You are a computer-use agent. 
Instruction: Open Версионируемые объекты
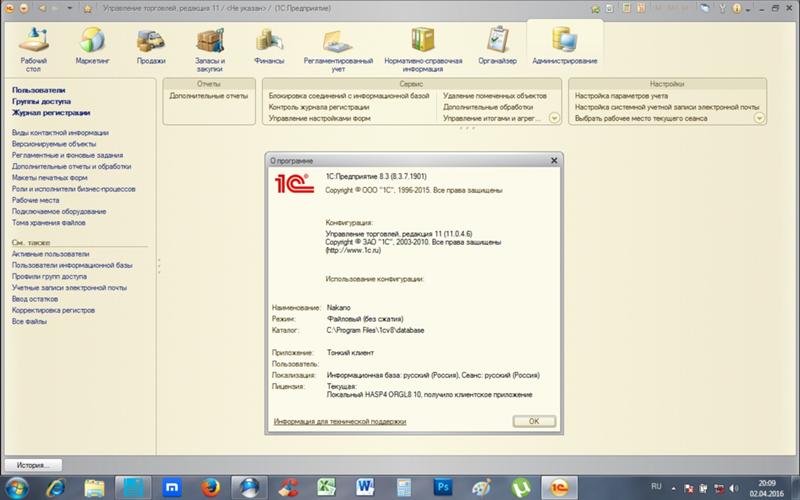54,143
